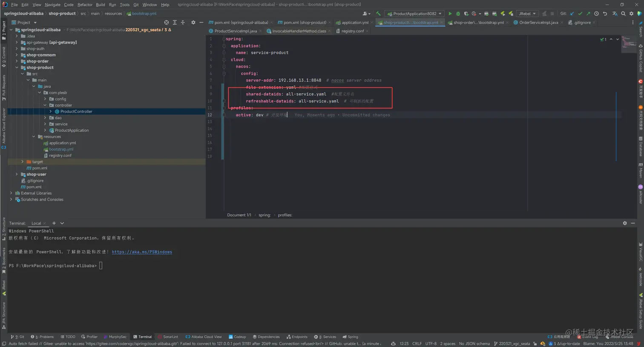Open Event Log panel
The width and height of the screenshot is (644, 347).
click(588, 337)
